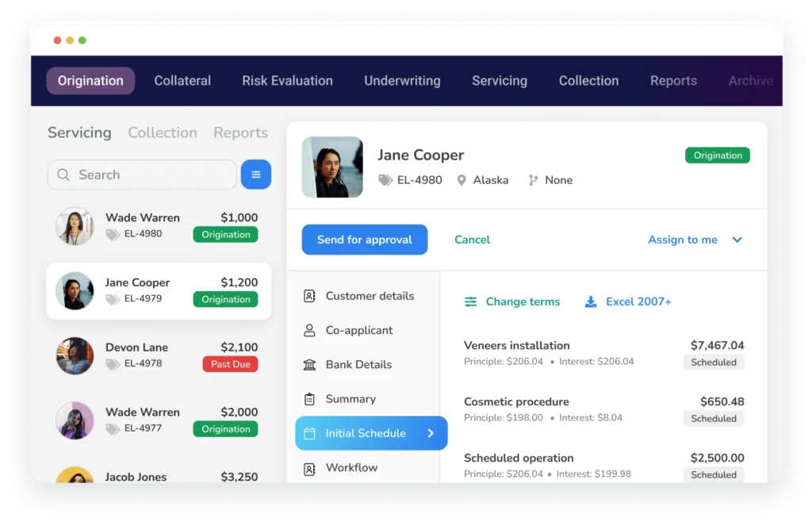Click the tag icon next to EL-4980 in header
Viewport: 812px width, 522px height.
tap(385, 180)
